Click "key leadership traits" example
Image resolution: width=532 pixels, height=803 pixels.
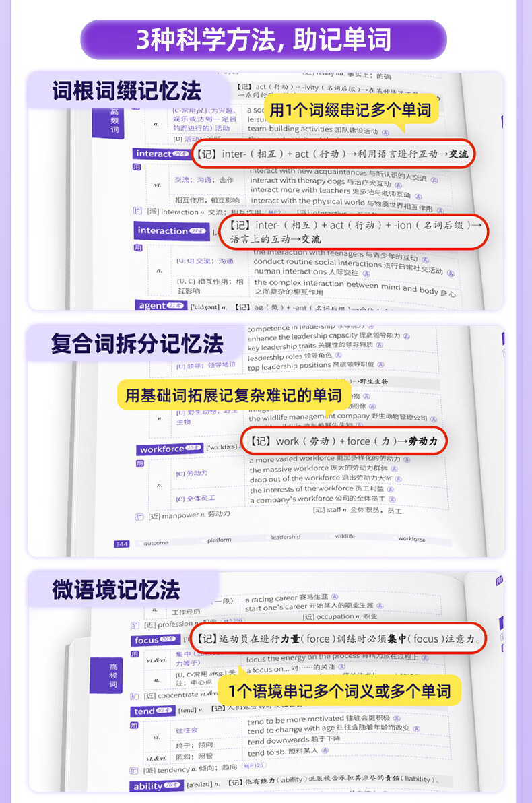315,346
